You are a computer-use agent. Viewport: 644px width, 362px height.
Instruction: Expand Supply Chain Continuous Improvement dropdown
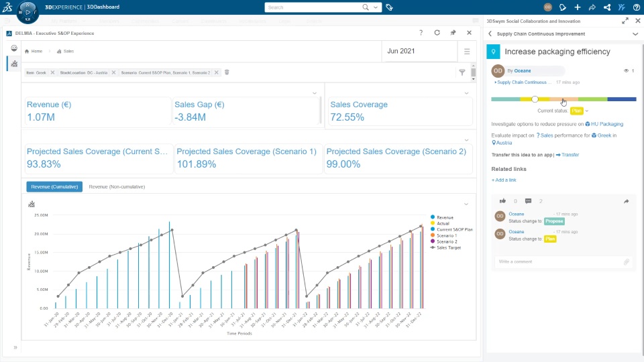(x=635, y=34)
